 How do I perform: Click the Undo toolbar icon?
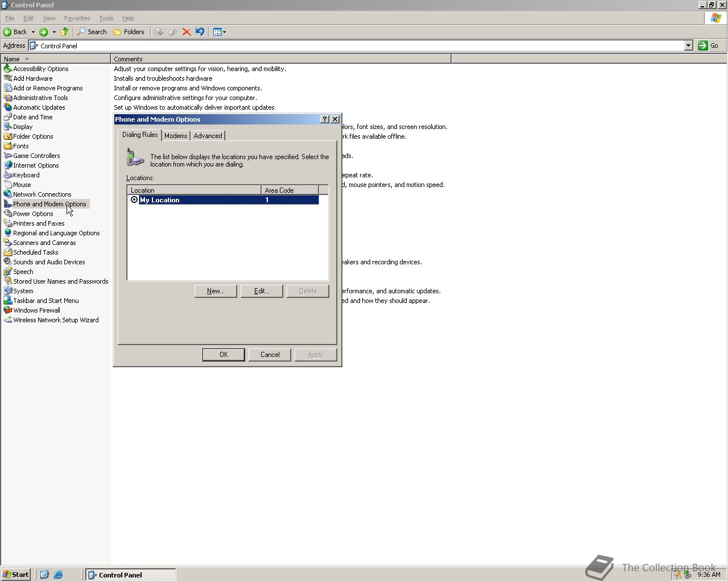click(x=200, y=32)
